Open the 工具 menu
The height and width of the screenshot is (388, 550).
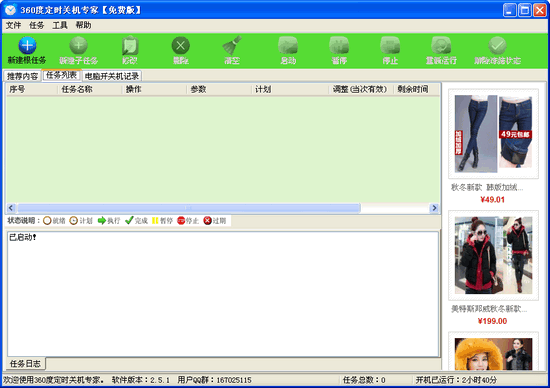click(60, 25)
